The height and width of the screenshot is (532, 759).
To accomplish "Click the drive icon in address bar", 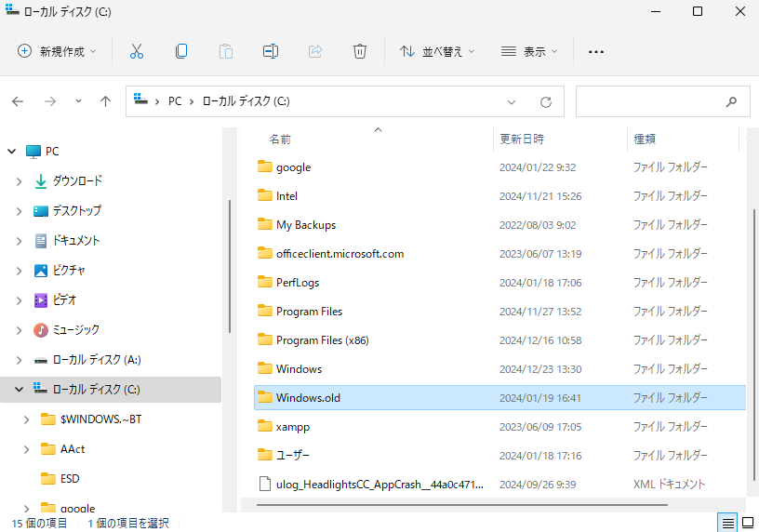I will pyautogui.click(x=140, y=100).
